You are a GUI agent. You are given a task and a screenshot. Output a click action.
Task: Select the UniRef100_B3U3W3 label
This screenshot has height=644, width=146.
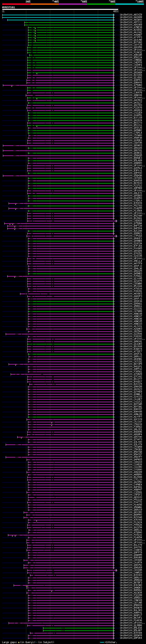click(131, 585)
